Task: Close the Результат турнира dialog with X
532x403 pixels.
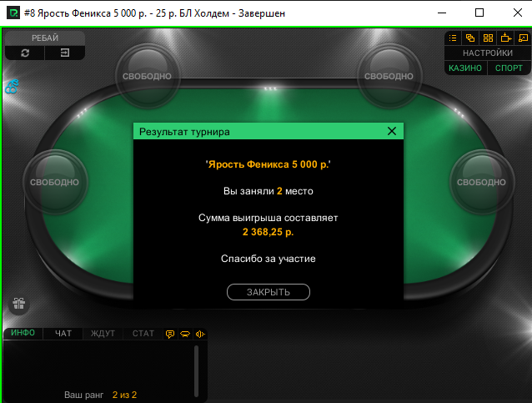Action: coord(392,131)
